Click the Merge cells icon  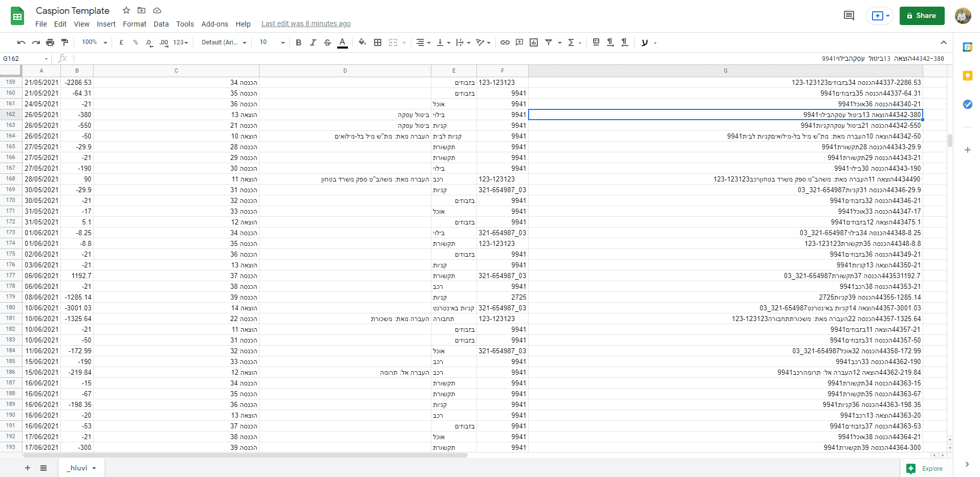point(393,42)
